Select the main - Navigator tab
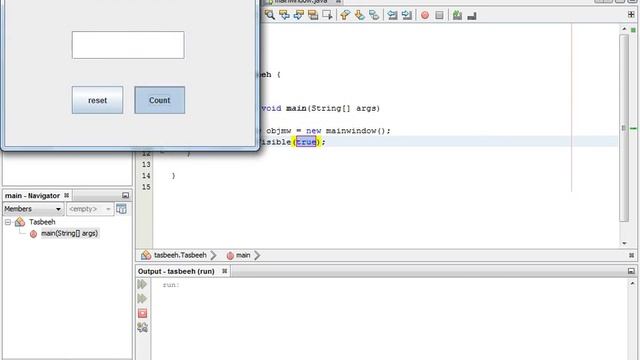Viewport: 640px width, 360px height. click(32, 196)
